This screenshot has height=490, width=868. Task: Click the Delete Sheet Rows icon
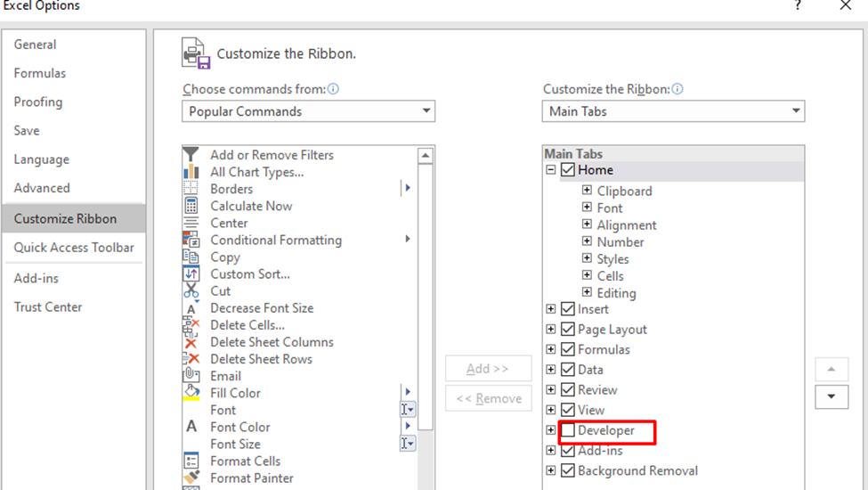coord(191,359)
